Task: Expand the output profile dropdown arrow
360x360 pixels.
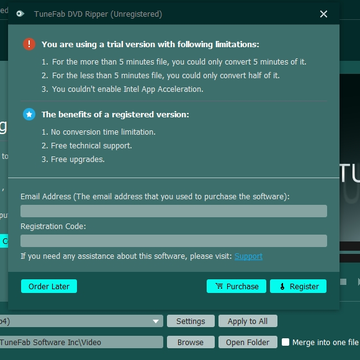Action: click(x=156, y=321)
